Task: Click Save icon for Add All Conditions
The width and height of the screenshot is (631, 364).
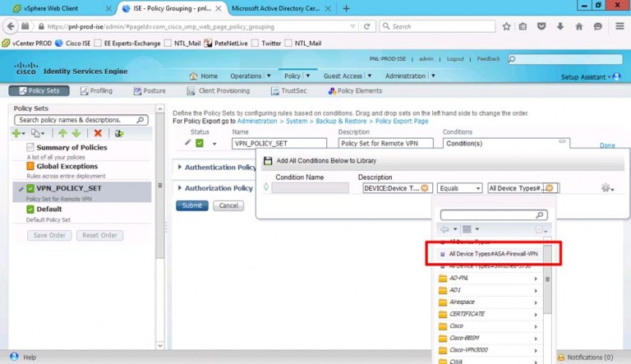Action: click(x=268, y=161)
